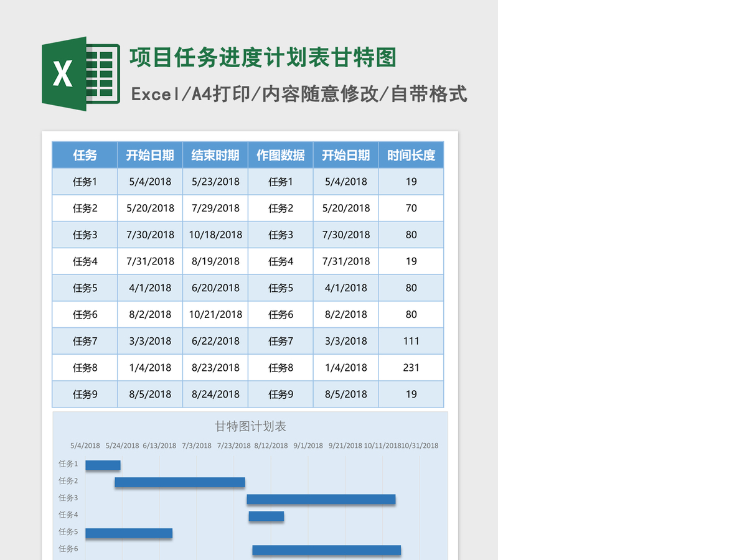Click end date cell 6/20/2018
Viewport: 747px width, 560px height.
(215, 288)
